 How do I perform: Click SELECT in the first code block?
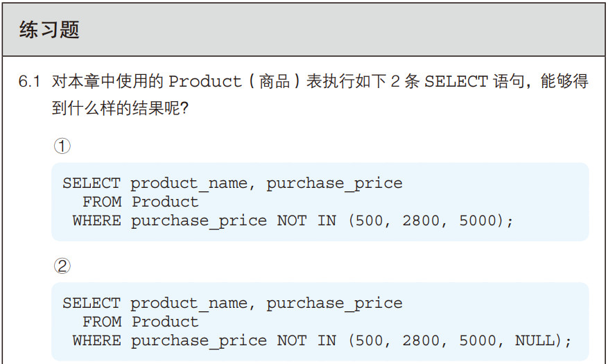[x=92, y=183]
